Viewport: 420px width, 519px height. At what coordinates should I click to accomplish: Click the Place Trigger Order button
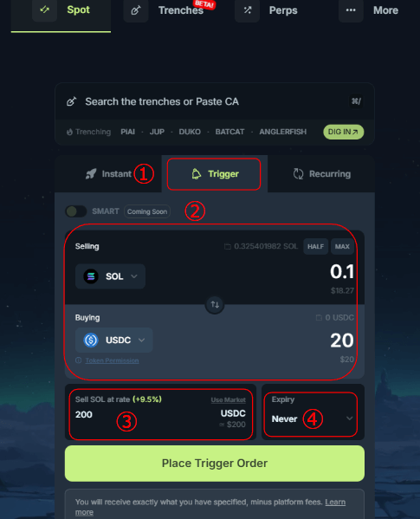[x=215, y=464]
